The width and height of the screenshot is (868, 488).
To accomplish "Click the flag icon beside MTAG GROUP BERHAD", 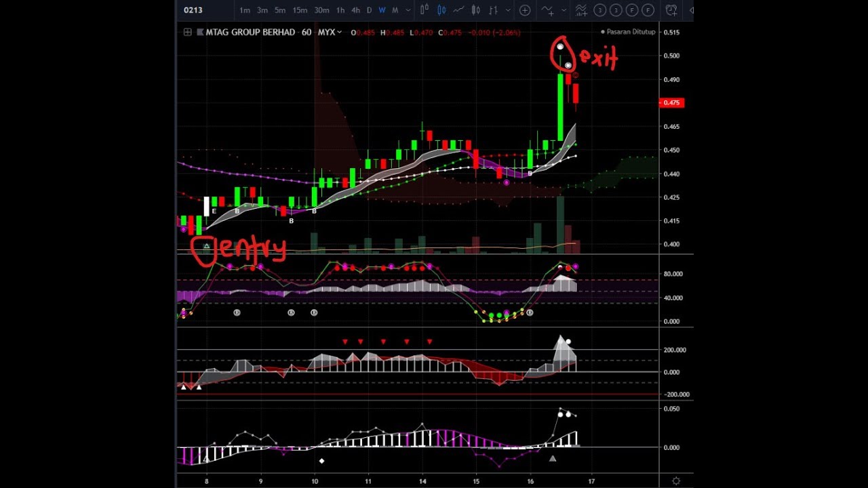I will pyautogui.click(x=201, y=32).
